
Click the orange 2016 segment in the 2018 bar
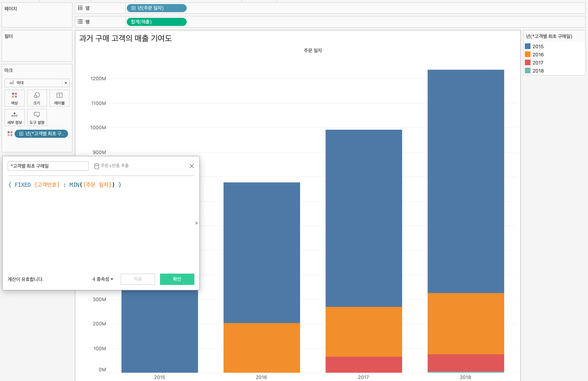[x=465, y=323]
